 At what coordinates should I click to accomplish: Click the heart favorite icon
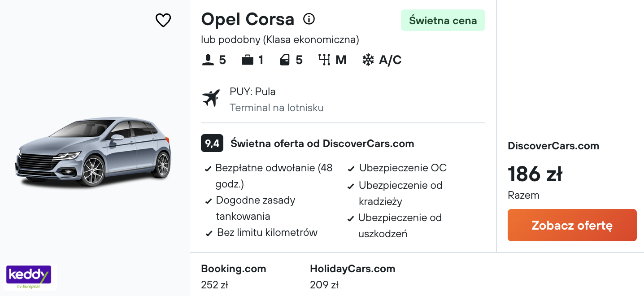163,20
